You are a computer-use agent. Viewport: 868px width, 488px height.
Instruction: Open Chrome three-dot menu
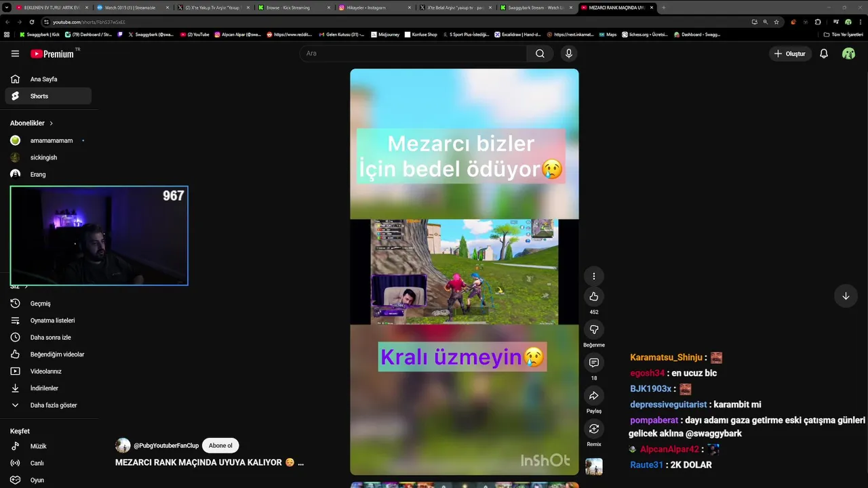click(860, 22)
